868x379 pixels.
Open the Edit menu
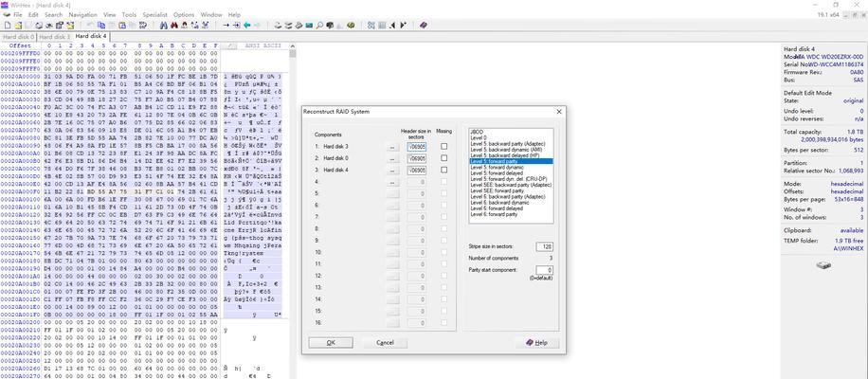pos(33,14)
